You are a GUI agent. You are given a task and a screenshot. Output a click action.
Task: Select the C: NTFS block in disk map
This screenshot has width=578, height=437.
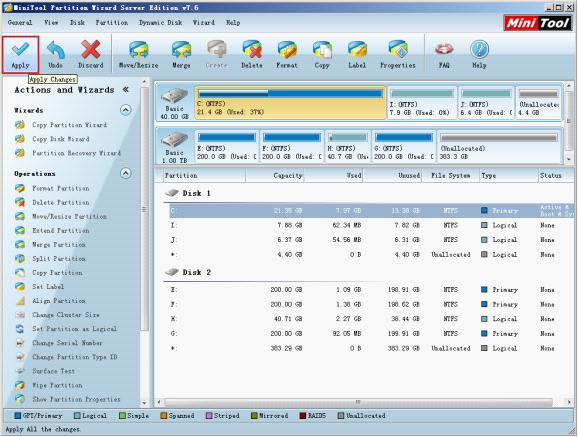point(290,103)
